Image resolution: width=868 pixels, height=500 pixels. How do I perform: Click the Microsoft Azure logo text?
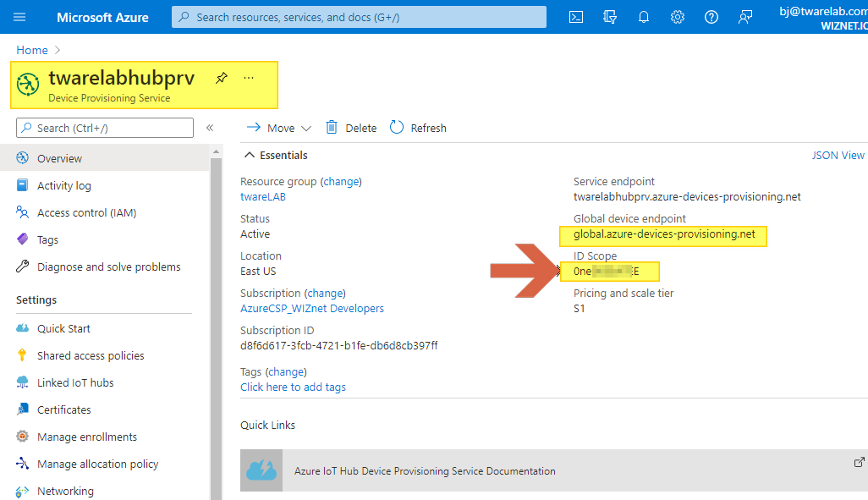click(x=102, y=17)
